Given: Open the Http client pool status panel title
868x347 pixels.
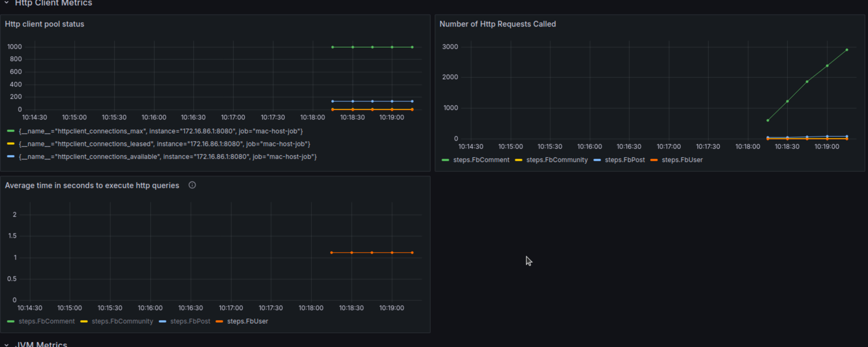Looking at the screenshot, I should 45,24.
